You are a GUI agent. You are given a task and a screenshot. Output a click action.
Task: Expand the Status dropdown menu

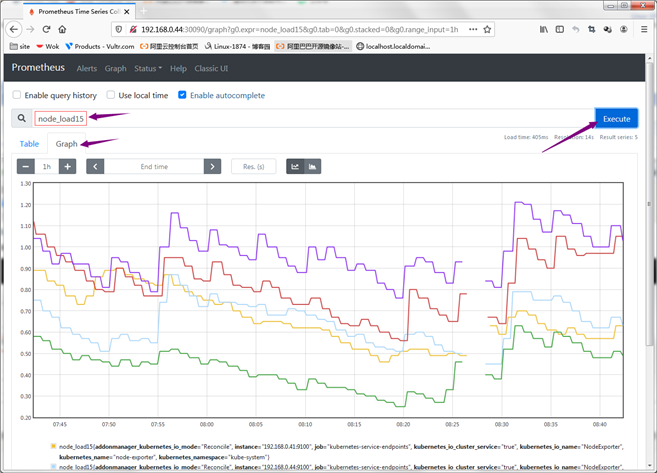pos(148,68)
